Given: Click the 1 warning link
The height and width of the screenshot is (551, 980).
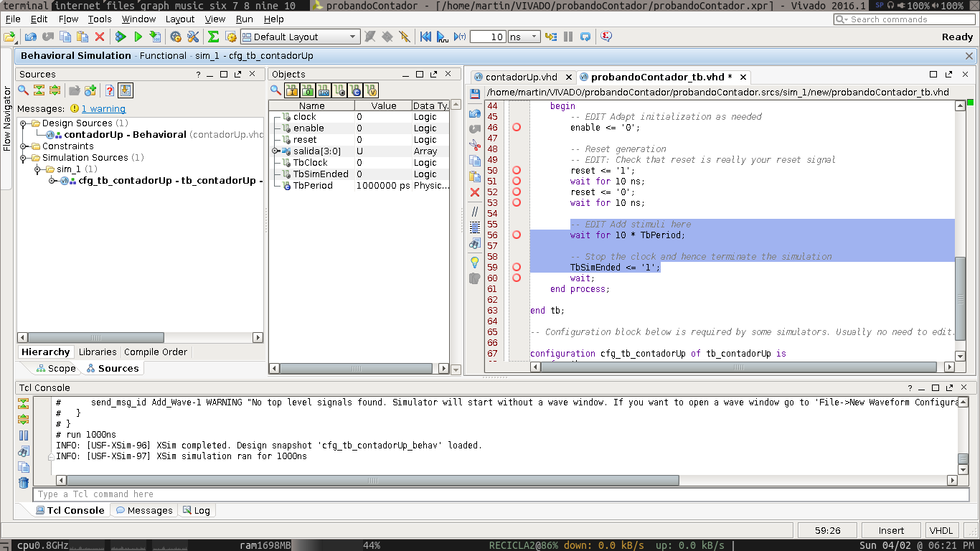Looking at the screenshot, I should 103,109.
